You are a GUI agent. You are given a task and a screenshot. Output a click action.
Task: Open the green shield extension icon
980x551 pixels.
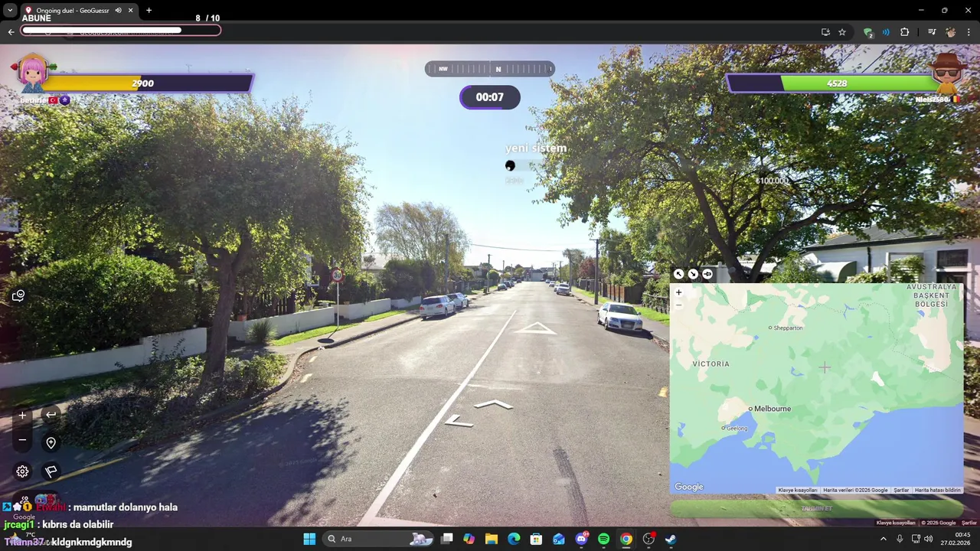pyautogui.click(x=867, y=32)
